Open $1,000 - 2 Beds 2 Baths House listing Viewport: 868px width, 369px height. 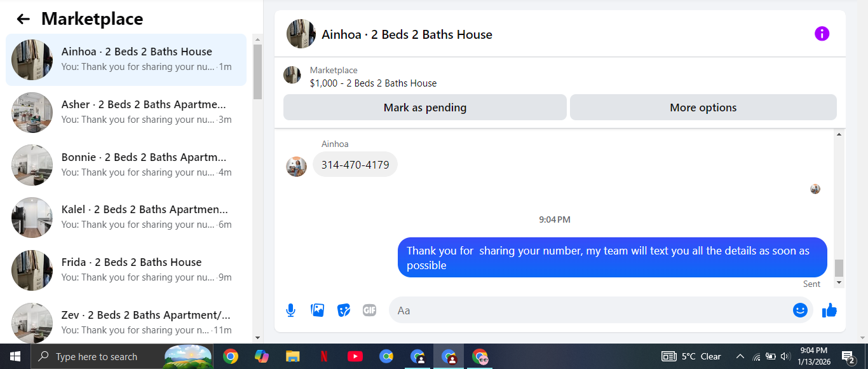[373, 83]
